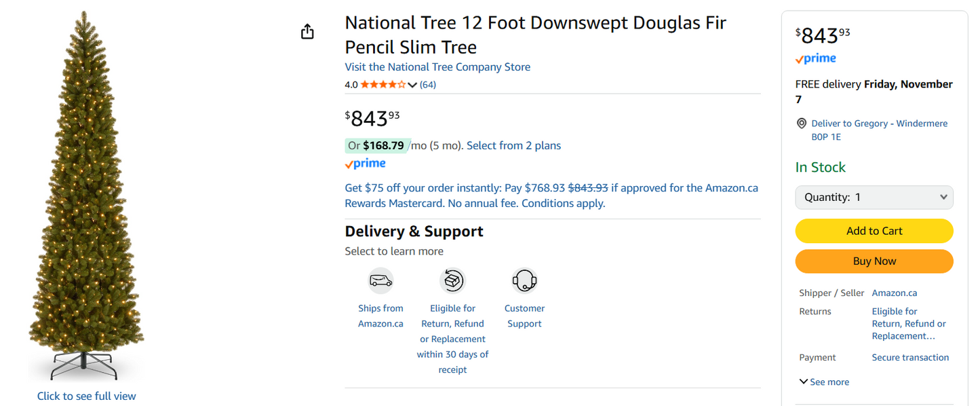Click the Add to Cart button
The height and width of the screenshot is (406, 980).
874,231
